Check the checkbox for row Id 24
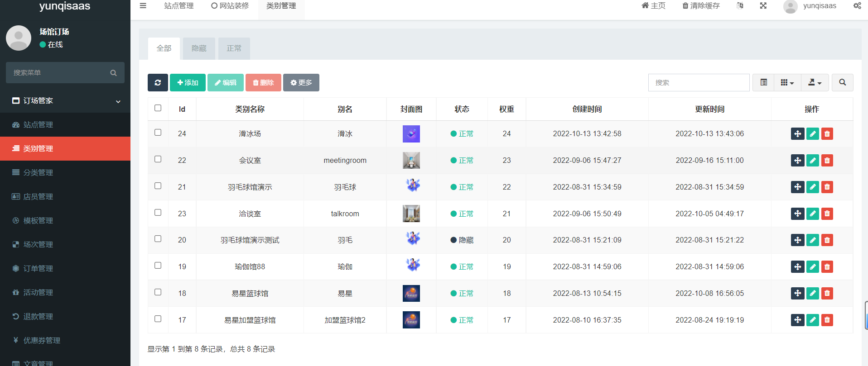The width and height of the screenshot is (868, 366). click(x=158, y=133)
